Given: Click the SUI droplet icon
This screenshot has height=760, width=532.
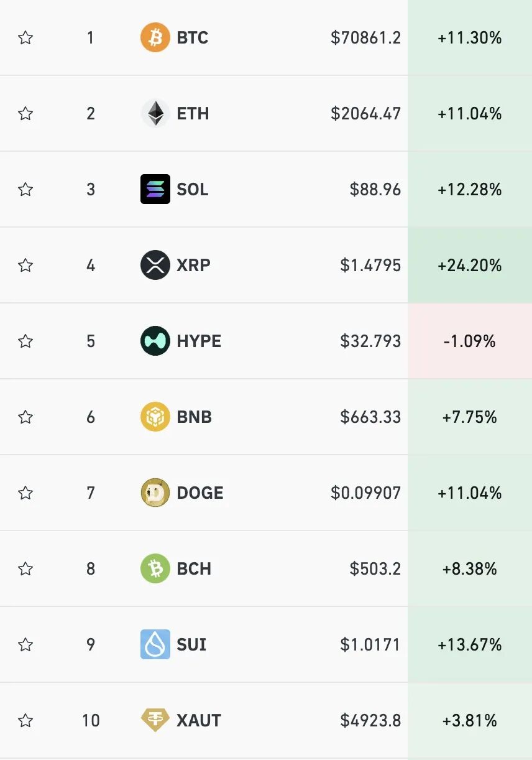Looking at the screenshot, I should (x=155, y=644).
